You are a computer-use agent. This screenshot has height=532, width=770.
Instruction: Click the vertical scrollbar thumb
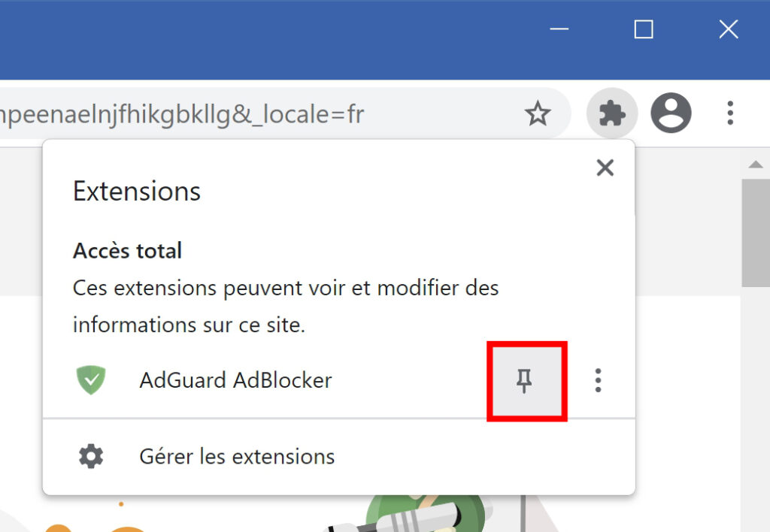pos(756,233)
